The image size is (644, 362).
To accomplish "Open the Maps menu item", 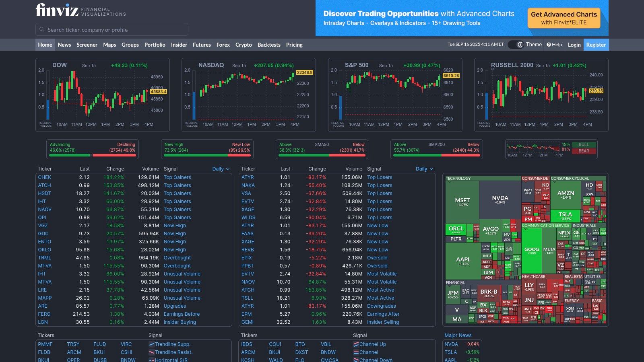I will point(109,45).
